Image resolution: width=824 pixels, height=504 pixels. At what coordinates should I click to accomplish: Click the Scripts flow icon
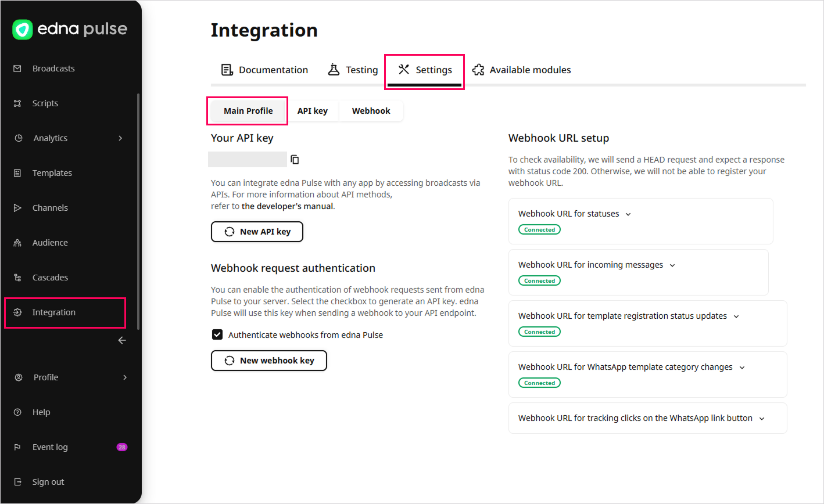pyautogui.click(x=17, y=103)
